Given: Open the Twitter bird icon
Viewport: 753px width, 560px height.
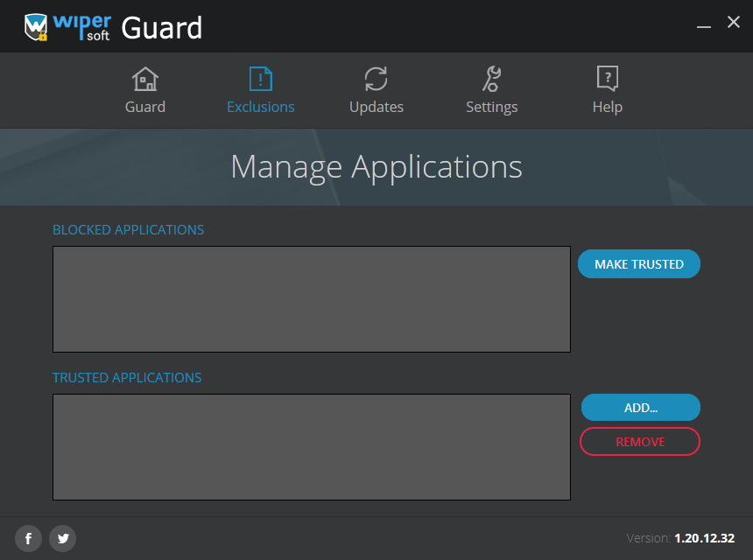Looking at the screenshot, I should click(x=63, y=538).
